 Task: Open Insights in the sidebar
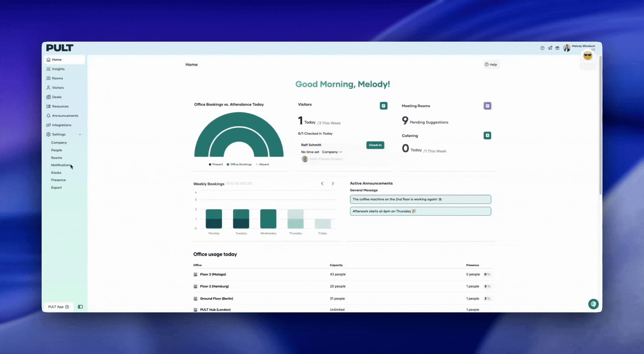click(58, 69)
